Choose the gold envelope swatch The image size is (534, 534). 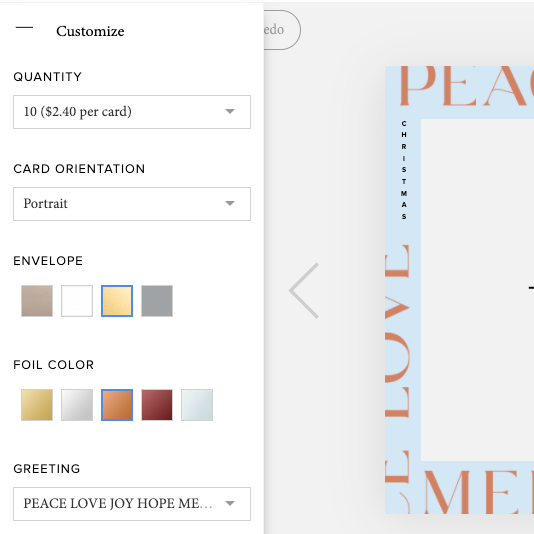click(x=117, y=301)
